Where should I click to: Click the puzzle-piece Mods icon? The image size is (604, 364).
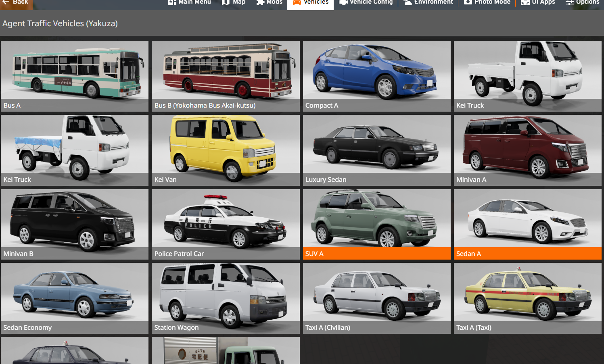260,2
